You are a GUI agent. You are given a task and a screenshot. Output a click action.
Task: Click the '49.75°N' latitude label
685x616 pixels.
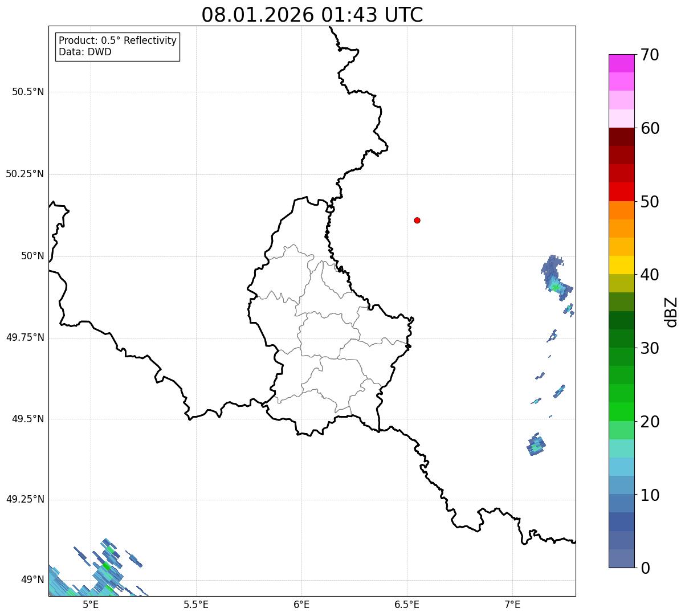tap(25, 337)
